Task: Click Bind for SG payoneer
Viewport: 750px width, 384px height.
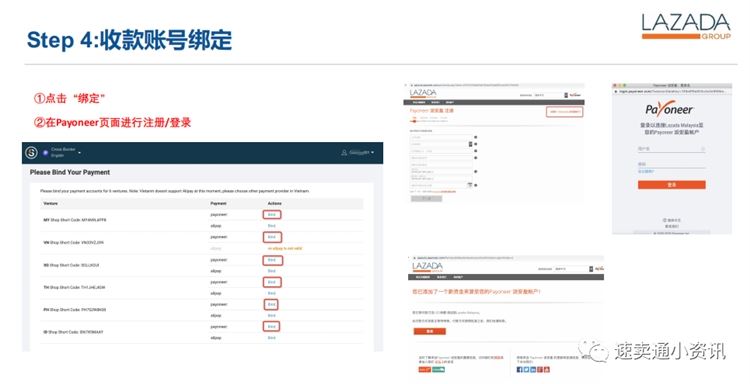Action: click(273, 260)
